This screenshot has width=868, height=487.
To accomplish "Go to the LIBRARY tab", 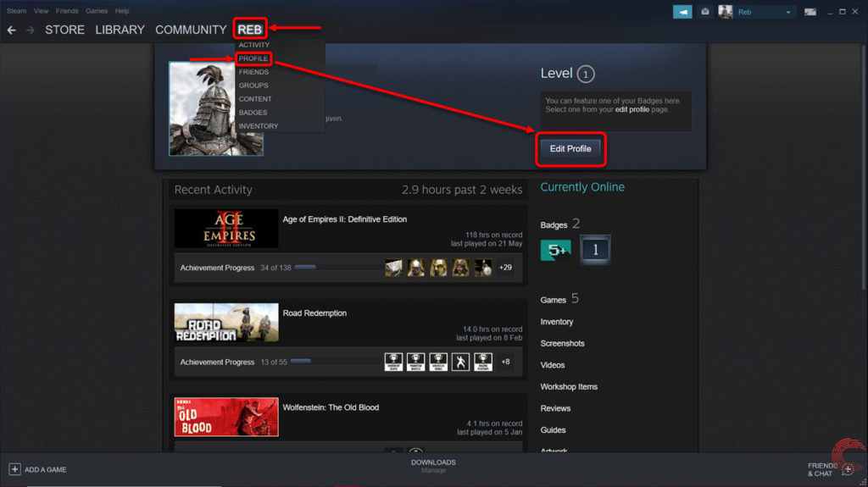I will point(120,30).
